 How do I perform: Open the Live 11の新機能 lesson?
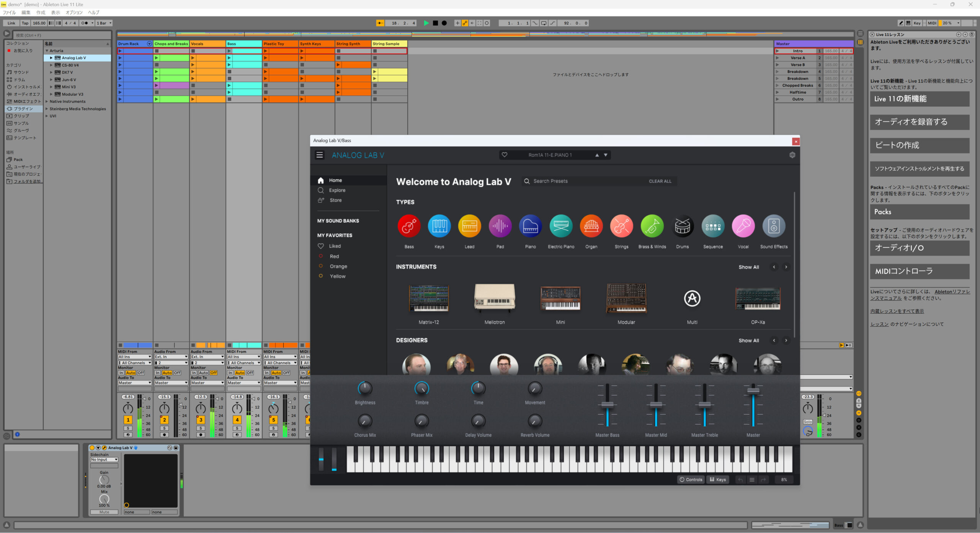(x=920, y=99)
